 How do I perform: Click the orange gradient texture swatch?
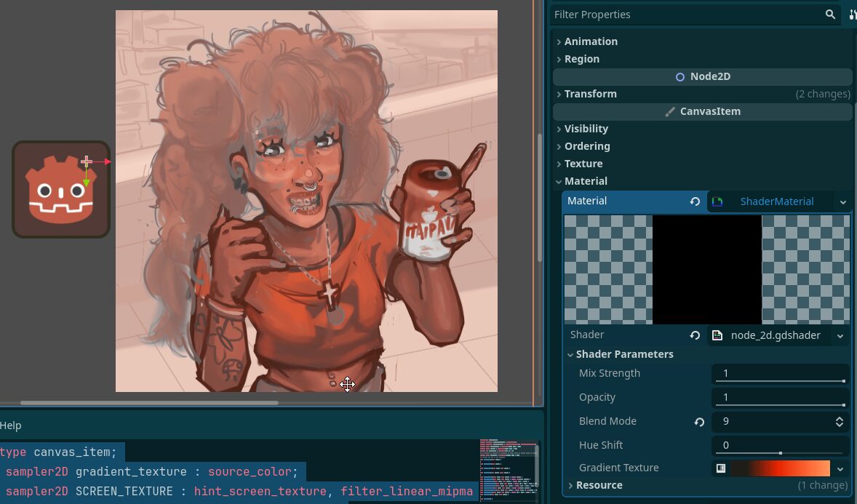coord(781,468)
